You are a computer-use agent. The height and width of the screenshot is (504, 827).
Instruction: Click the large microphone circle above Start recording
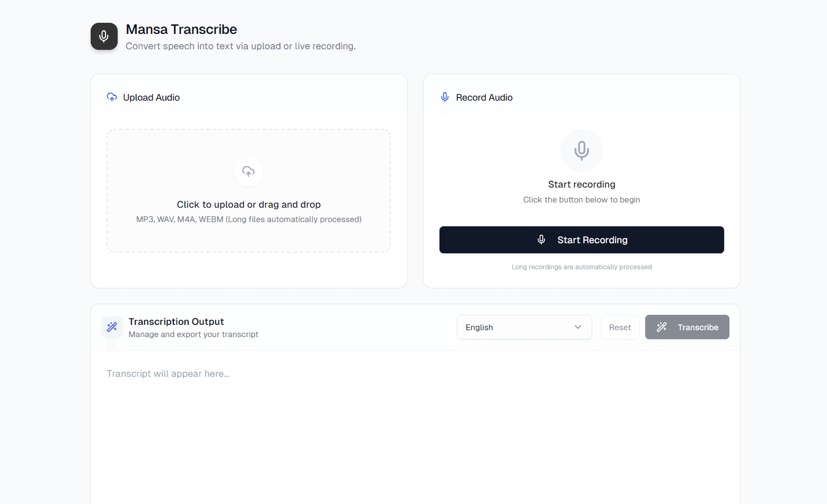(582, 151)
